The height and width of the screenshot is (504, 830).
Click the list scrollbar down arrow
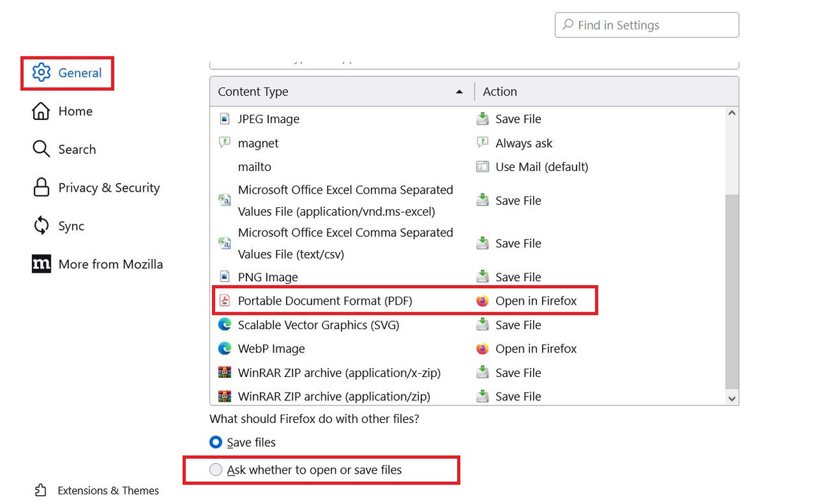tap(731, 398)
